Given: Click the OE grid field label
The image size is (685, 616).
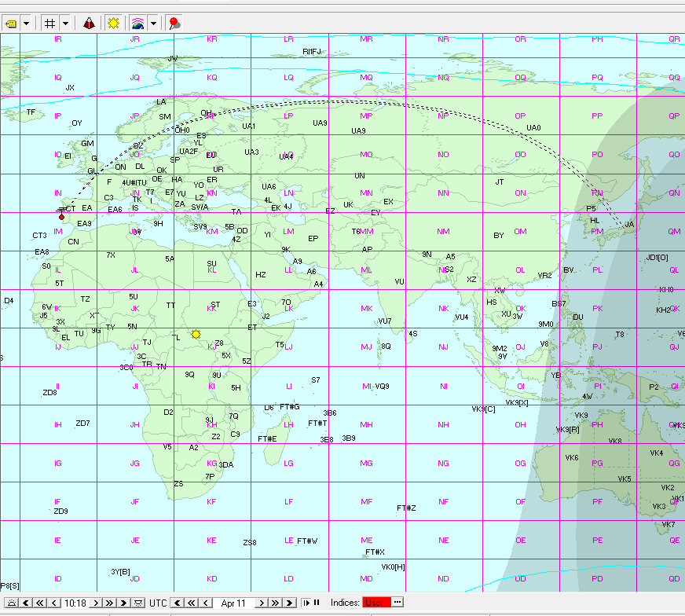Looking at the screenshot, I should [520, 541].
